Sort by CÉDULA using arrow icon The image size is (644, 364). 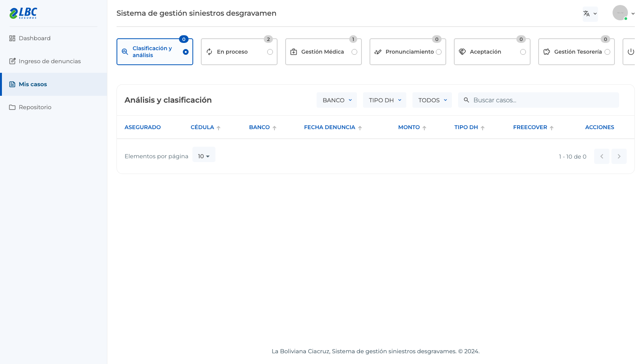point(219,128)
